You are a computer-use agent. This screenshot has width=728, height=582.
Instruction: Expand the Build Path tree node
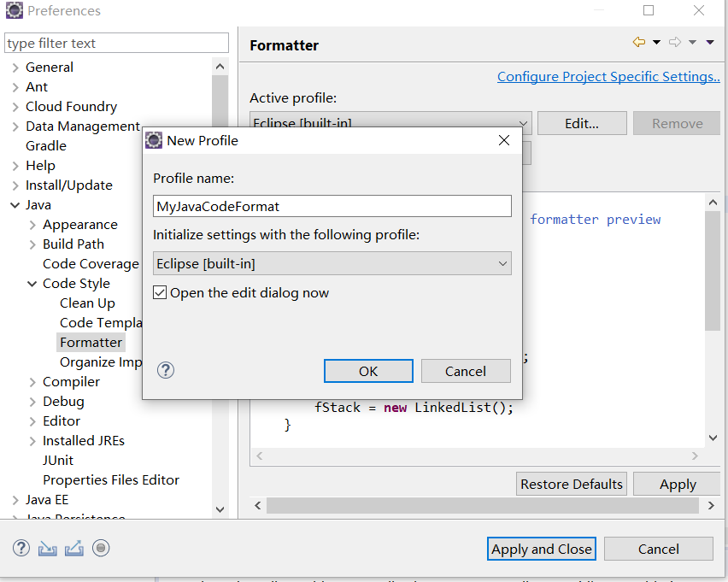[x=32, y=244]
